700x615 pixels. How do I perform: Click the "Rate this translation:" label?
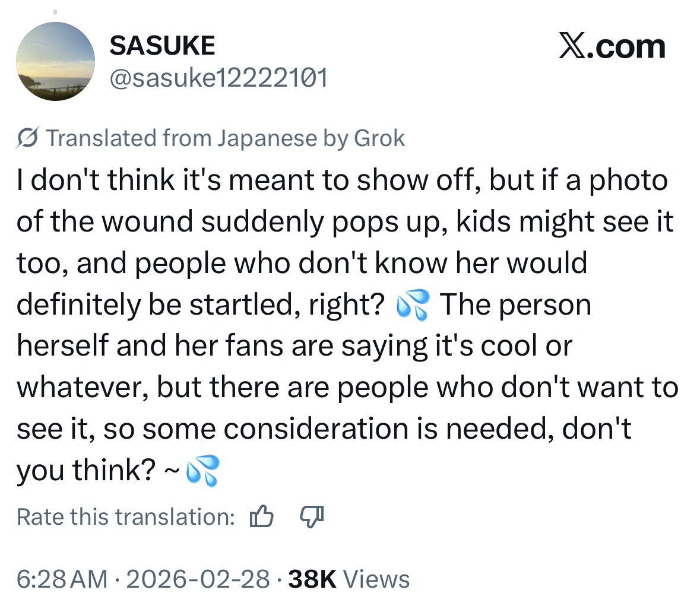(x=126, y=517)
